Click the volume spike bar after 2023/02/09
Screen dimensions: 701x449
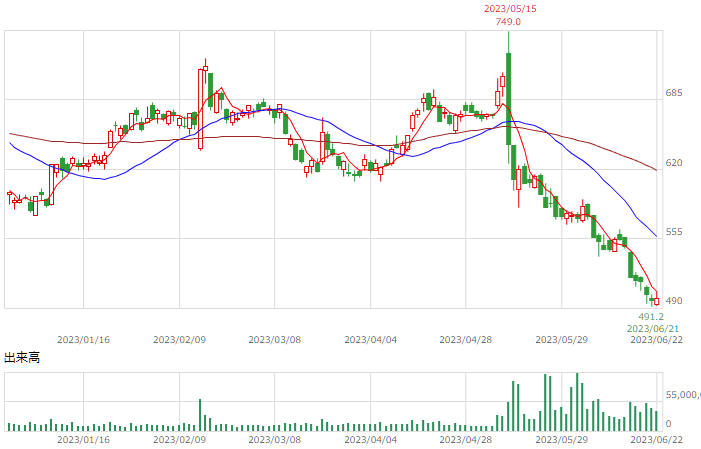point(200,415)
